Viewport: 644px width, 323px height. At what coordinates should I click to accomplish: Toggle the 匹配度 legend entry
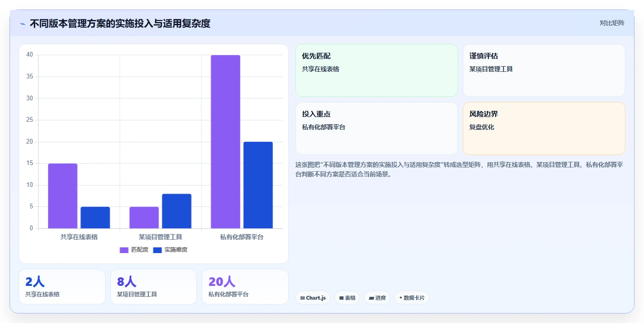tap(134, 250)
